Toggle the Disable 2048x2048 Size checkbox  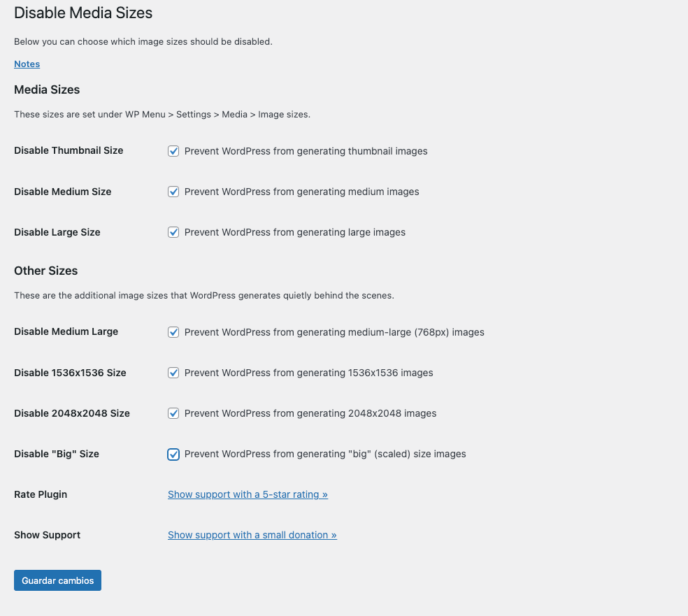[x=173, y=413]
